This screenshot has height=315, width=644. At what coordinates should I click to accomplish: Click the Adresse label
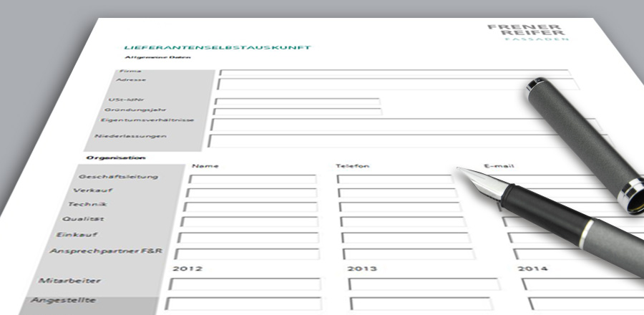[131, 79]
